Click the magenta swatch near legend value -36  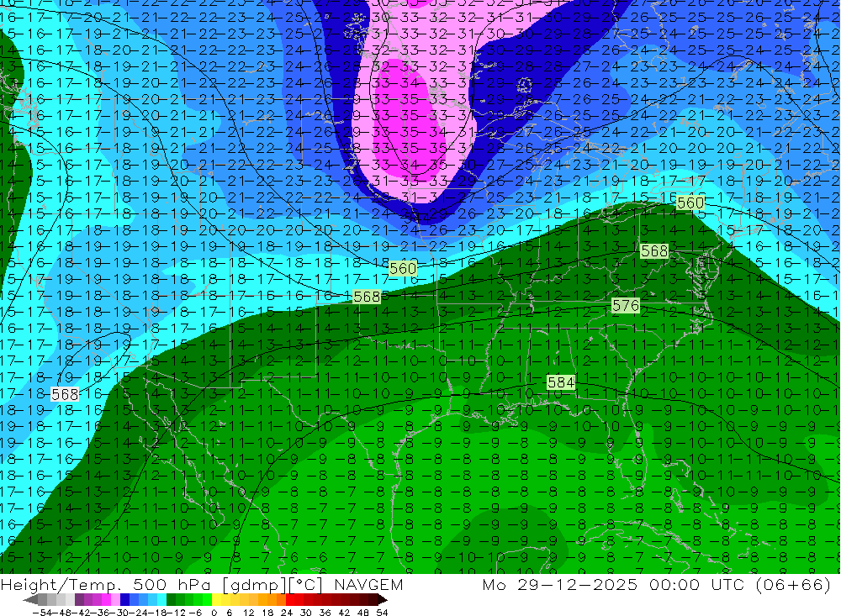(107, 599)
